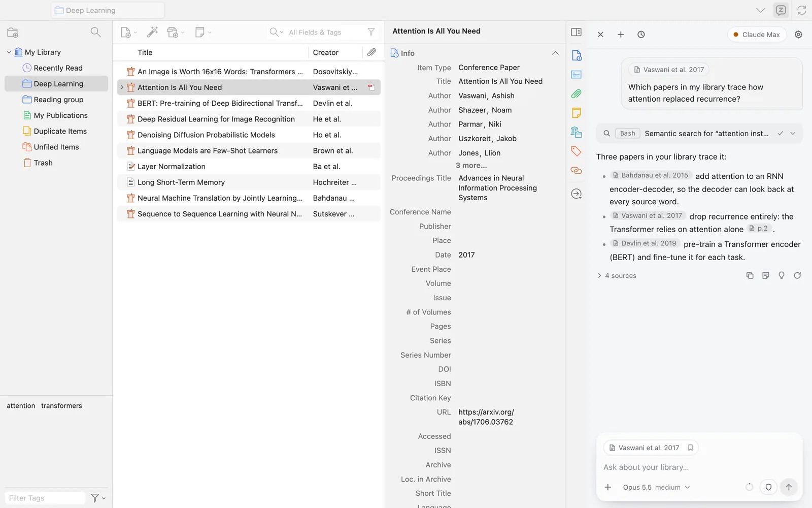Viewport: 812px width, 508px height.
Task: Expand the Semantic search Bash step
Action: point(699,133)
